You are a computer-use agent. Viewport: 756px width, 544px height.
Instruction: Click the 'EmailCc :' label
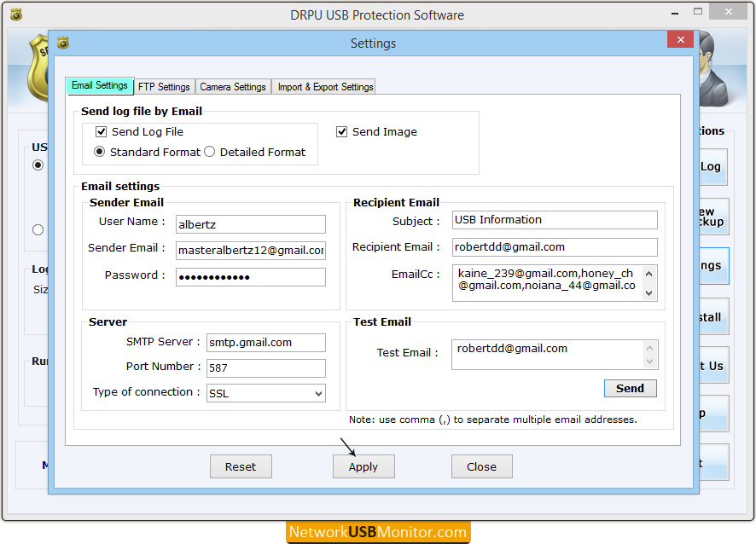point(416,275)
